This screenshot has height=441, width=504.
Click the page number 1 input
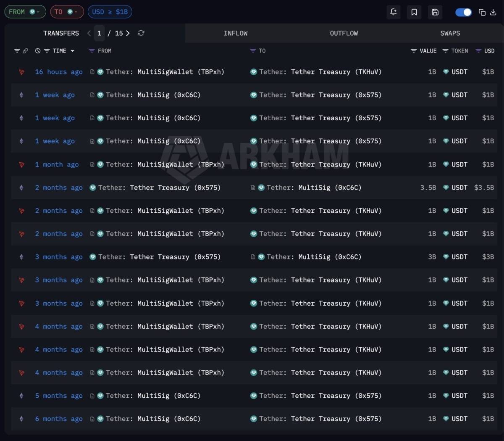[99, 33]
